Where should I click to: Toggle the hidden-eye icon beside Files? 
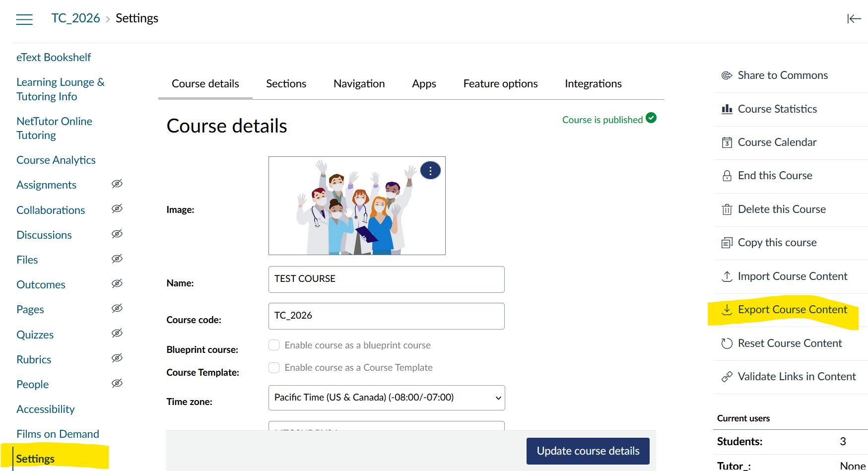tap(117, 259)
